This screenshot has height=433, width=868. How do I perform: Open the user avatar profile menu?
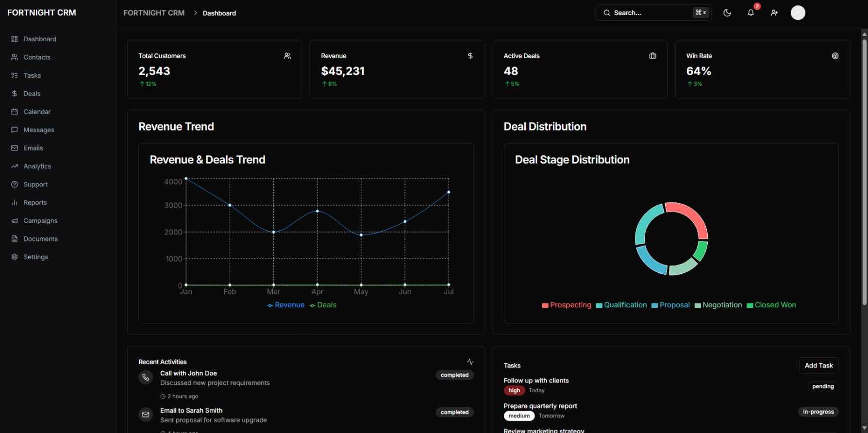[x=798, y=13]
